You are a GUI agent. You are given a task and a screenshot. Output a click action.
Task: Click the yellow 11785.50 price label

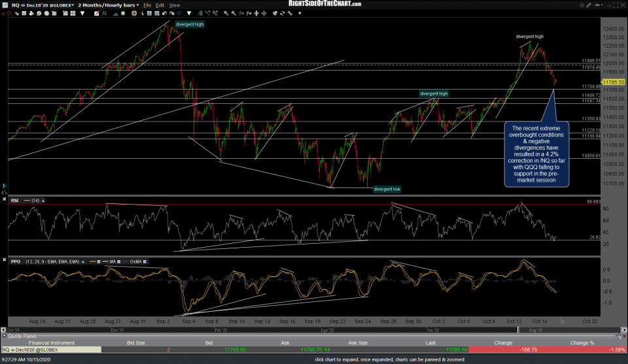click(x=614, y=82)
